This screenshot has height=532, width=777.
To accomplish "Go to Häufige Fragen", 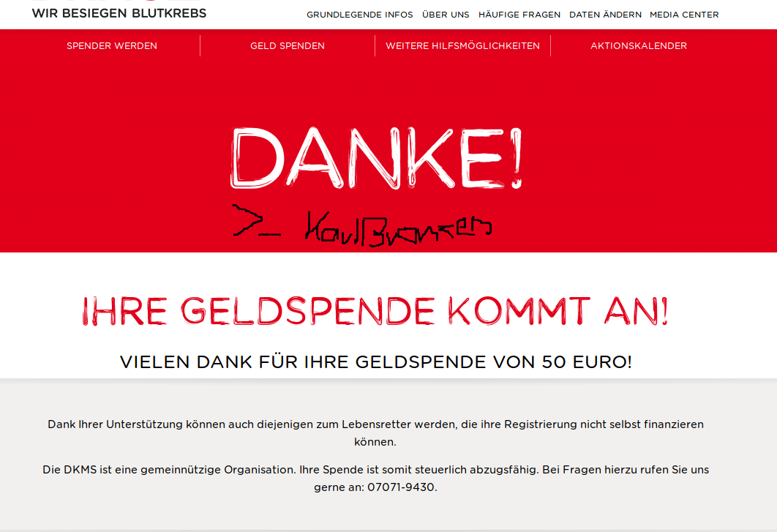I will [x=519, y=15].
